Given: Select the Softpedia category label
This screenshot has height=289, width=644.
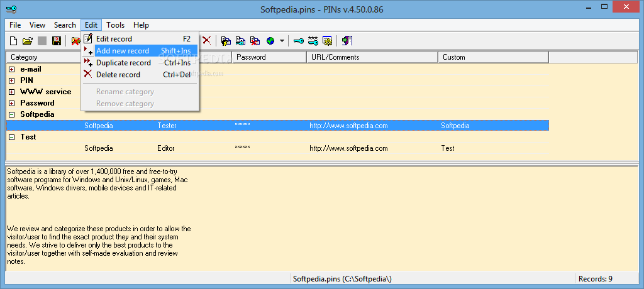Looking at the screenshot, I should (x=37, y=114).
